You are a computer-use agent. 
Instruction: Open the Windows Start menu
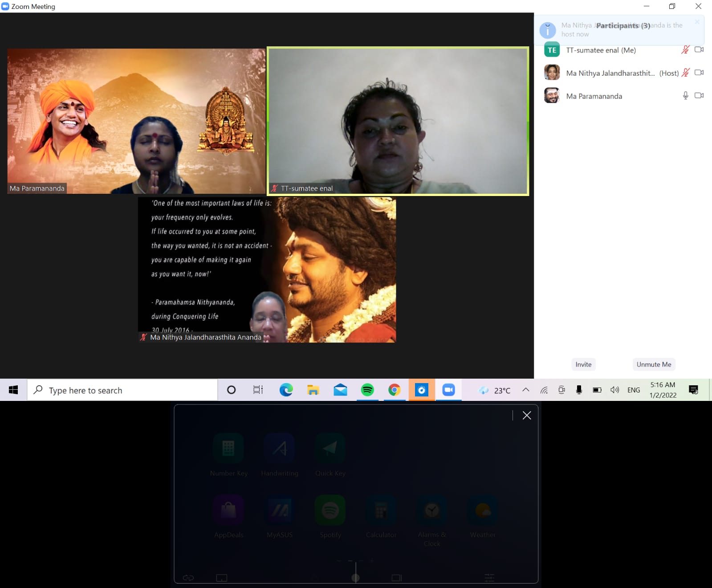[13, 390]
